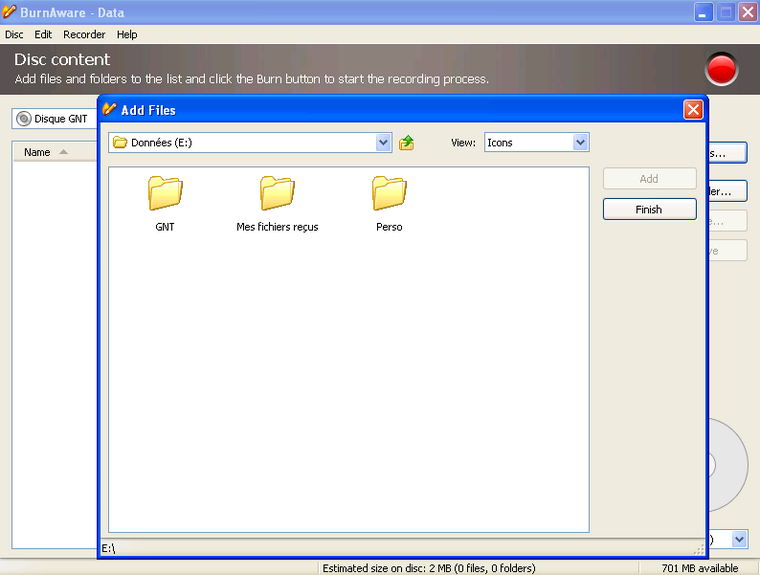The image size is (760, 575).
Task: Expand the Données (E:) location dropdown
Action: pos(383,143)
